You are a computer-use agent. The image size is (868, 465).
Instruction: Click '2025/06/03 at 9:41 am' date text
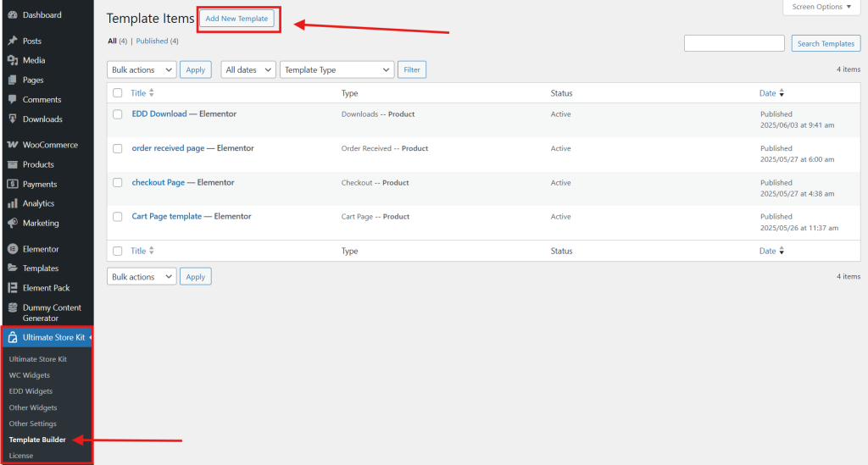tap(797, 125)
